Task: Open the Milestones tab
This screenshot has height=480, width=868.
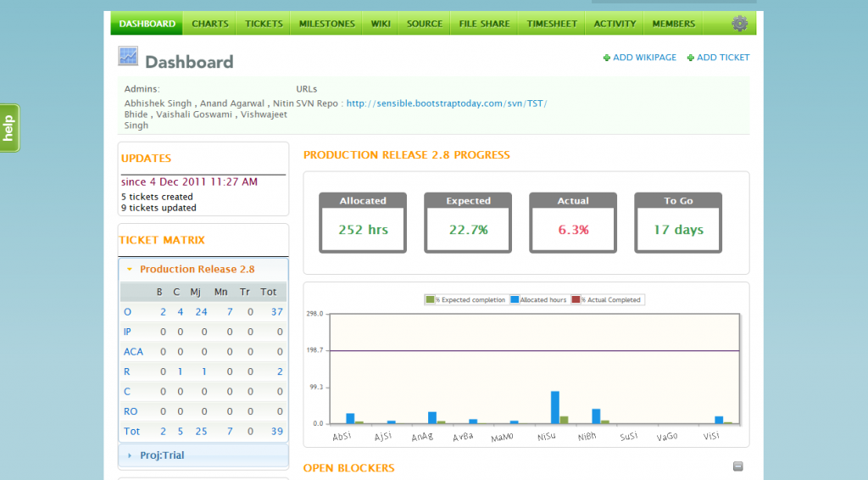Action: pyautogui.click(x=326, y=23)
